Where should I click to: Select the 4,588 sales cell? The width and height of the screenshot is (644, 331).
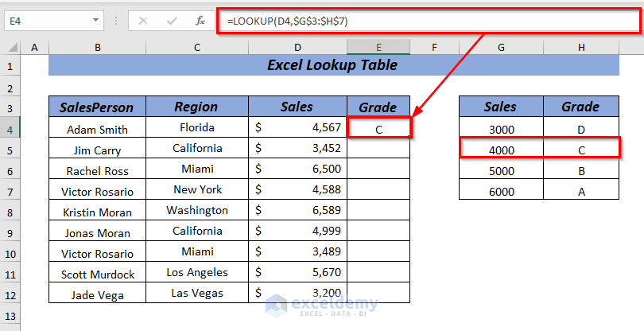click(298, 189)
